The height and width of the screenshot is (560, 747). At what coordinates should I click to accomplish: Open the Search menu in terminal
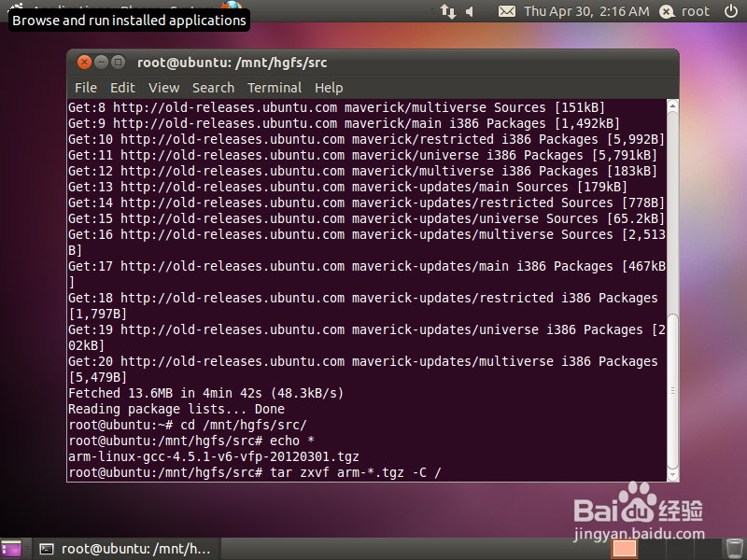click(213, 88)
